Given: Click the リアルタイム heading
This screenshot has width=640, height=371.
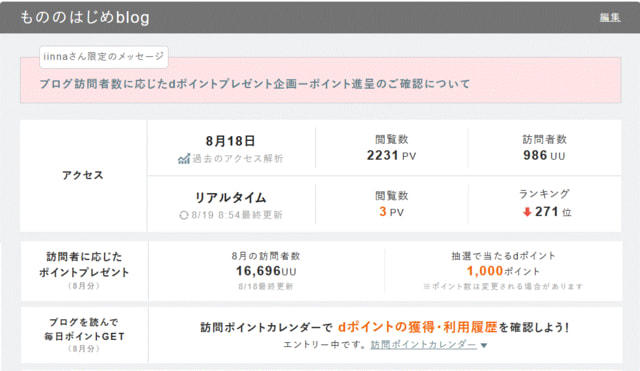Looking at the screenshot, I should pos(230,198).
